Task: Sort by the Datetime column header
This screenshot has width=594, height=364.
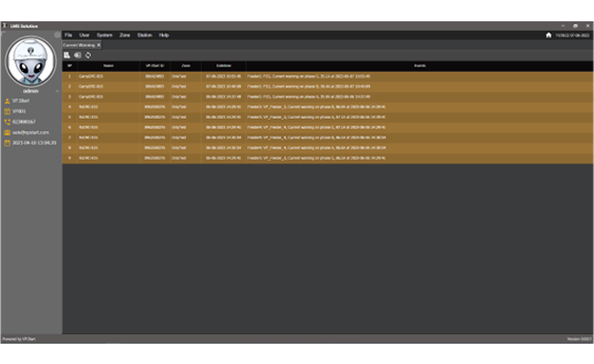Action: (223, 66)
